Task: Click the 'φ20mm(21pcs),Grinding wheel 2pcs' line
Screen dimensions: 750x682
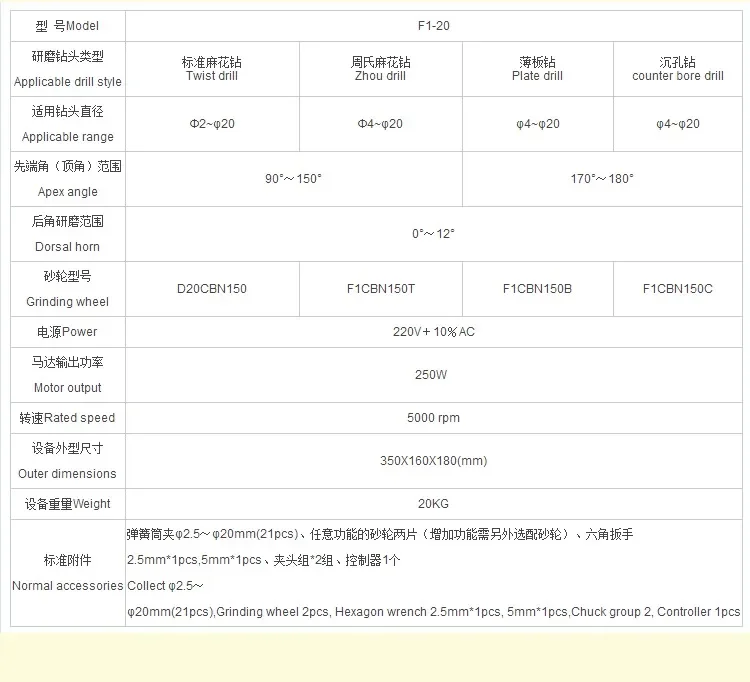Action: pyautogui.click(x=433, y=612)
